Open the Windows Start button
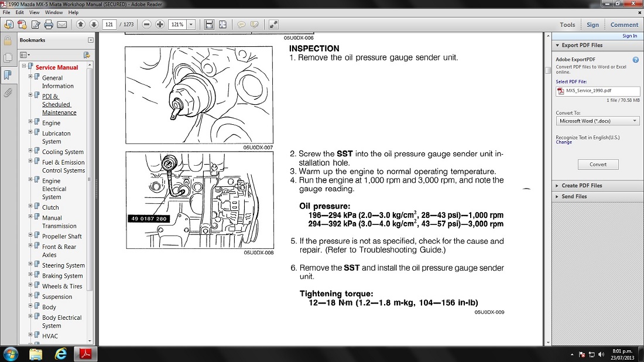The height and width of the screenshot is (362, 644). (x=11, y=354)
